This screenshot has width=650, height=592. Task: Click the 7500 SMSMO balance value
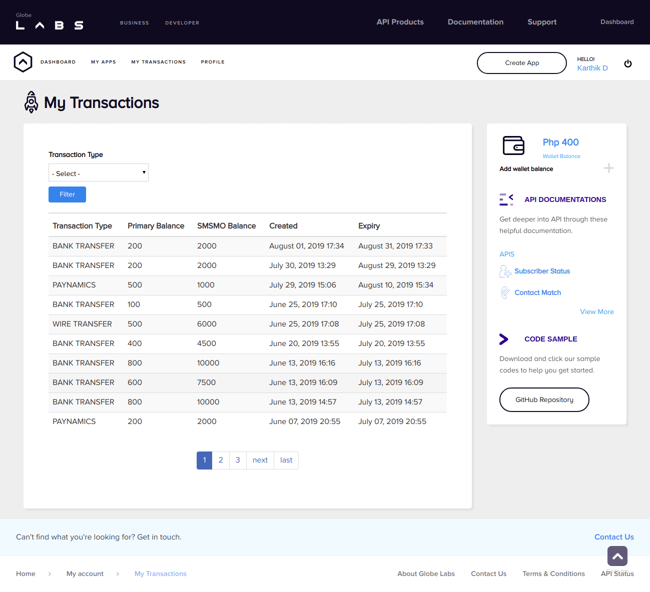coord(206,382)
